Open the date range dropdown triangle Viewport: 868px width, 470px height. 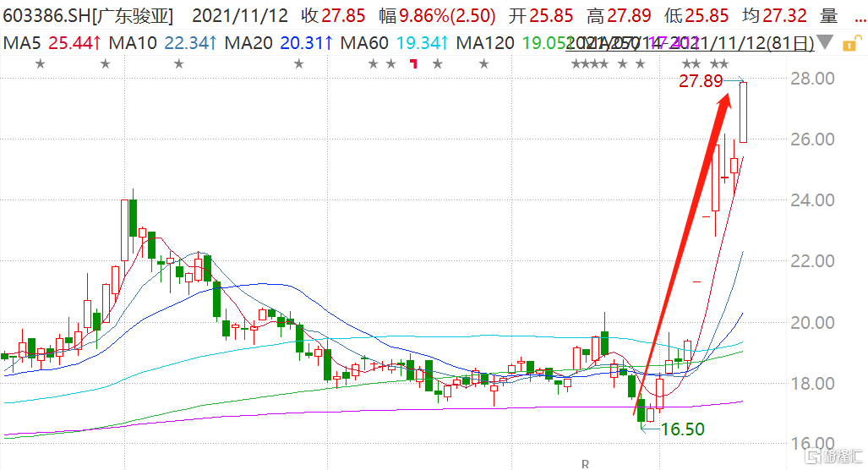tap(825, 42)
